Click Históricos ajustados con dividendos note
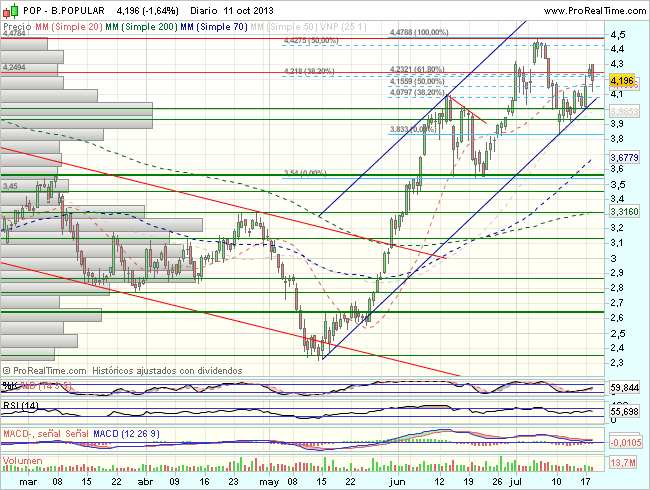The height and width of the screenshot is (490, 650). click(167, 371)
